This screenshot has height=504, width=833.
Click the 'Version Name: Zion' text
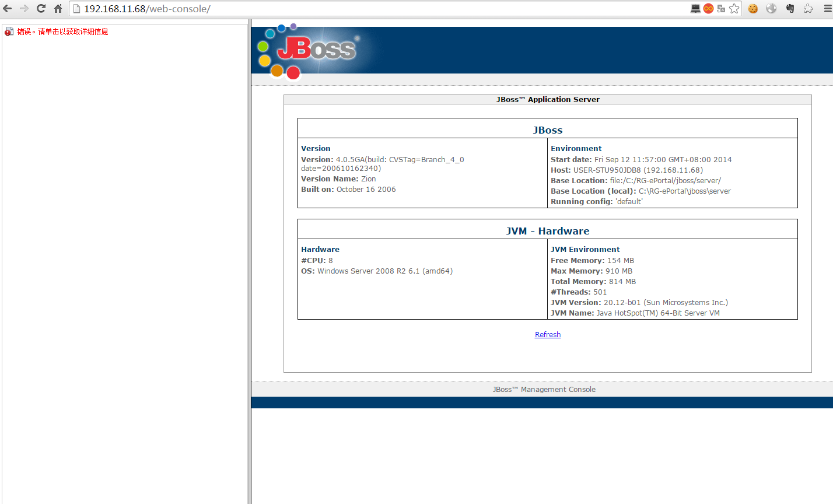pyautogui.click(x=338, y=179)
